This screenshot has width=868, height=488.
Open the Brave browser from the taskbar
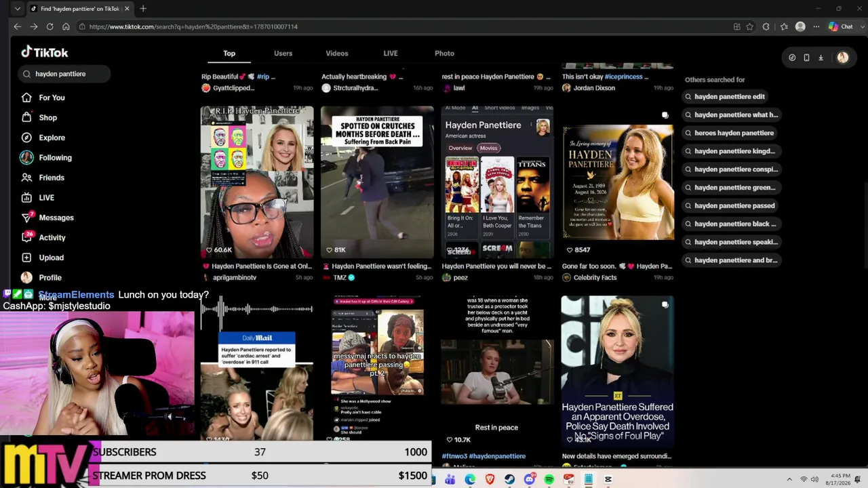[490, 480]
